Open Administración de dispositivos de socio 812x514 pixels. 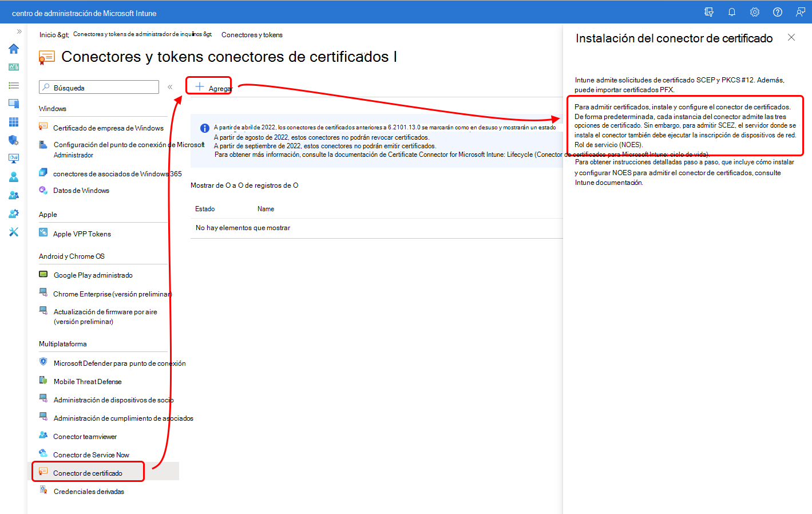(x=113, y=400)
